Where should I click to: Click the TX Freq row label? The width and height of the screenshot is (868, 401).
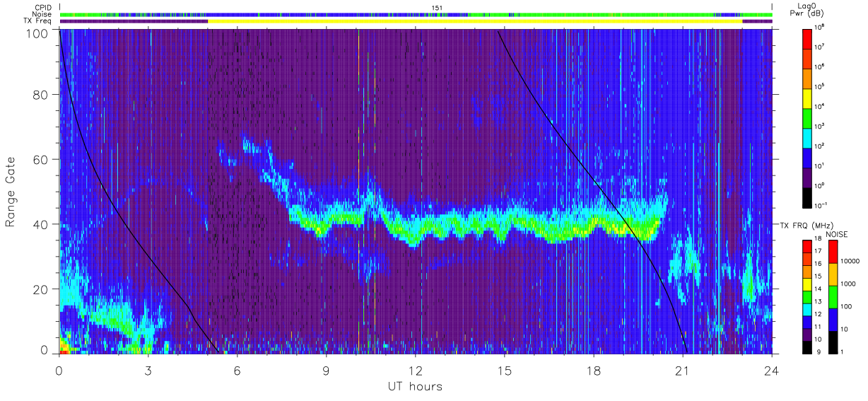(x=37, y=21)
